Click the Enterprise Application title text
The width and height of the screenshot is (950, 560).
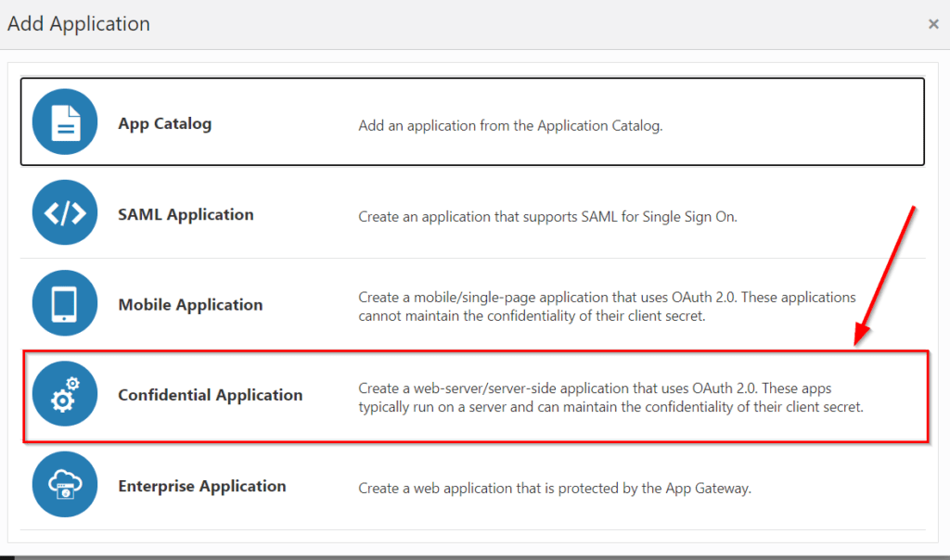click(x=201, y=486)
